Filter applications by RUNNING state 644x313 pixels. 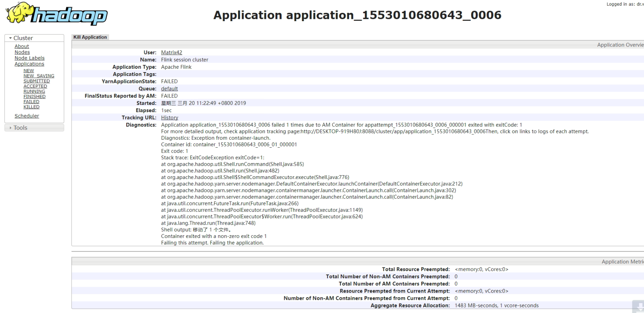[34, 91]
